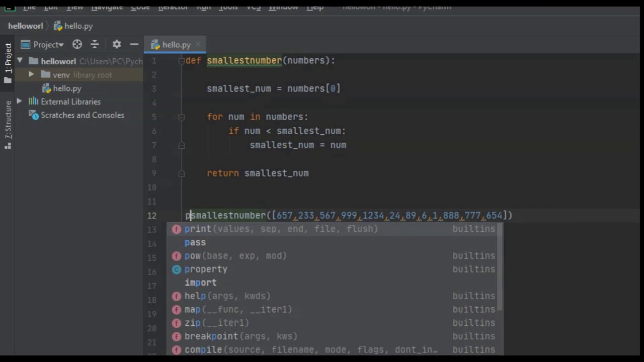Image resolution: width=644 pixels, height=362 pixels.
Task: Collapse the helloworl project root
Action: point(20,61)
